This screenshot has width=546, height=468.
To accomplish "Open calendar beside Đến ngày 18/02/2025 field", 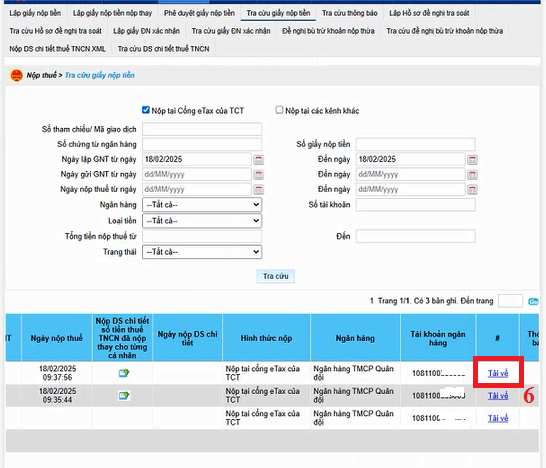I will (472, 159).
